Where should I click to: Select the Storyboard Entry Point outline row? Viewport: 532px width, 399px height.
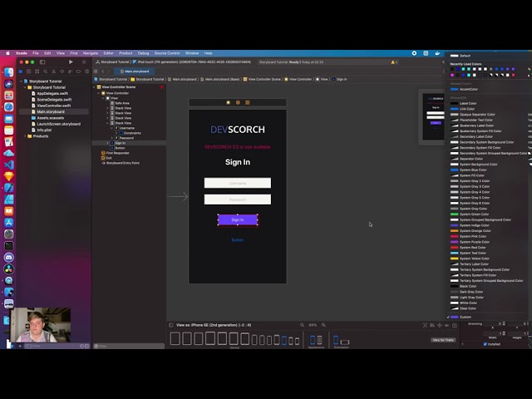coord(122,163)
